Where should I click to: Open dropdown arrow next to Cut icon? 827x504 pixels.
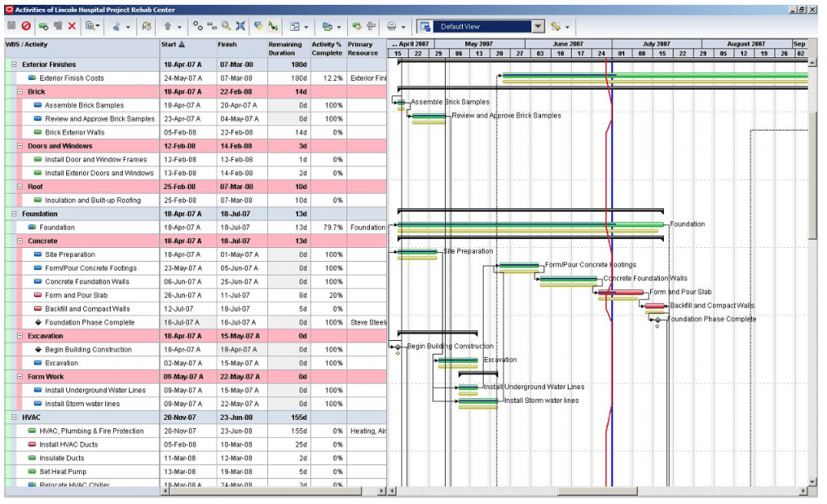tap(128, 27)
